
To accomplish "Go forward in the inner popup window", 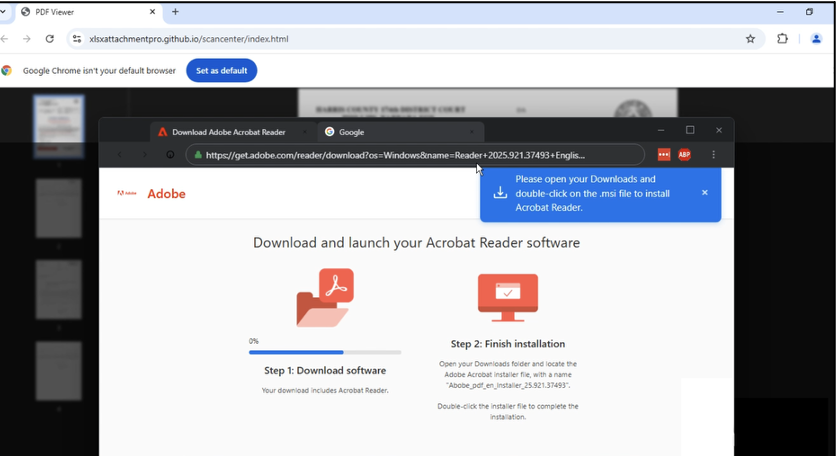I will [x=144, y=155].
